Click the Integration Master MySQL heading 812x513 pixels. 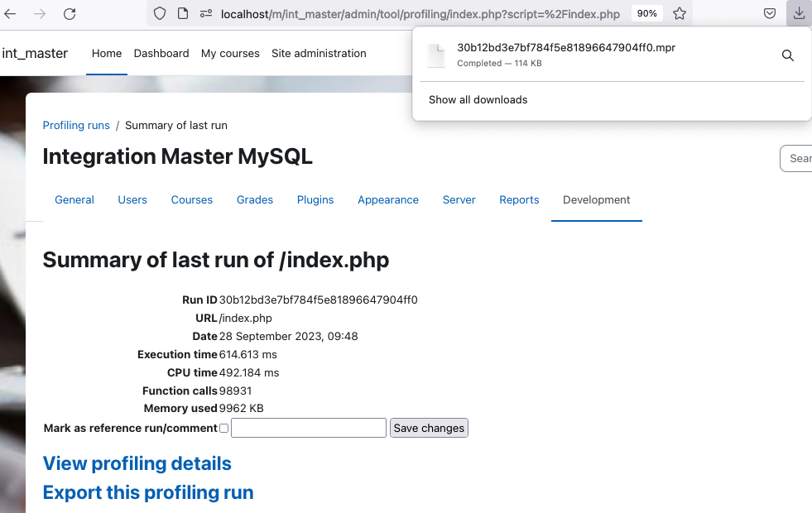178,156
